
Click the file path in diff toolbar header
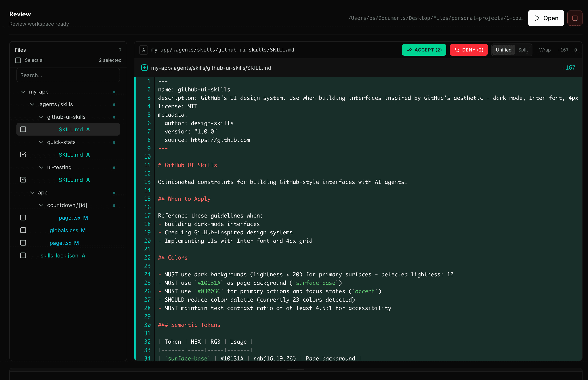[x=223, y=50]
